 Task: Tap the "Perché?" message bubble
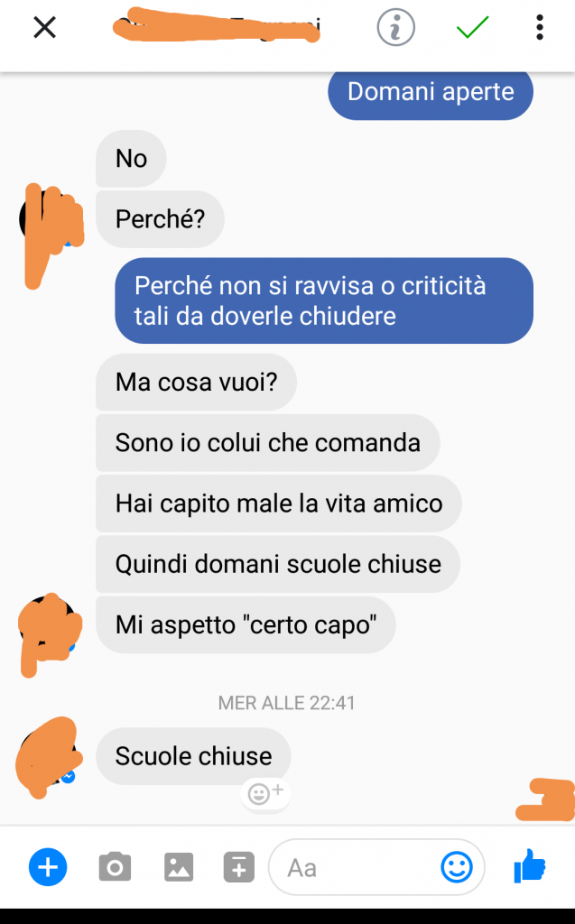coord(160,219)
